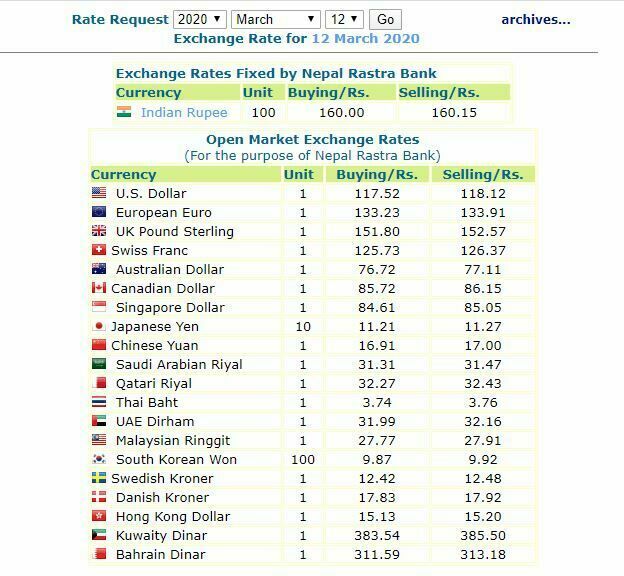Click the U.S. Dollar flag icon
624x576 pixels.
(x=99, y=193)
